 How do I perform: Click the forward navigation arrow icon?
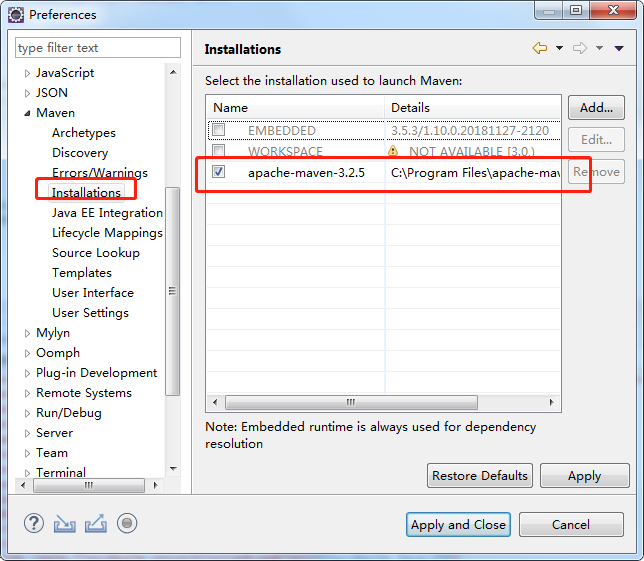(580, 48)
